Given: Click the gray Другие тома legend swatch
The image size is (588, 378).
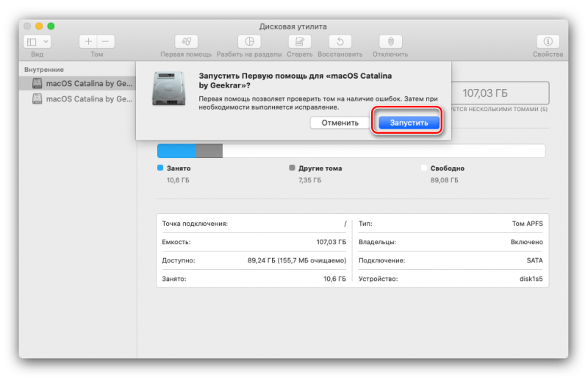Looking at the screenshot, I should tap(292, 168).
